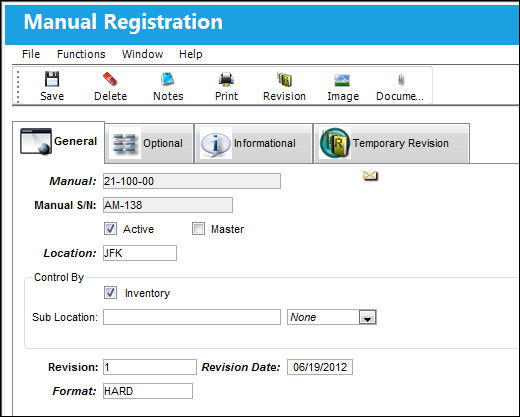This screenshot has height=417, width=520.
Task: Click the Manual S/N field AM-138
Action: click(x=168, y=205)
